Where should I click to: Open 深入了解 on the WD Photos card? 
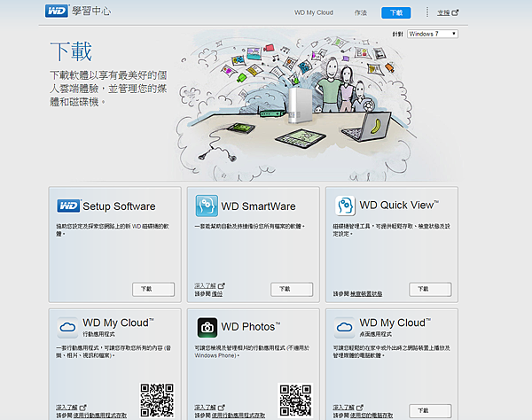click(x=205, y=408)
